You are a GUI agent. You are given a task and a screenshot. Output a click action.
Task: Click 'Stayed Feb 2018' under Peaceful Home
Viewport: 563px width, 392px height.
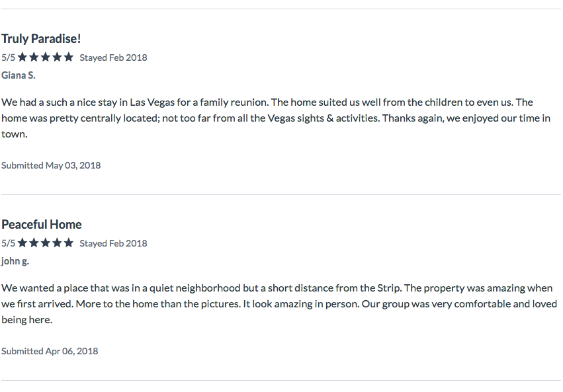pos(113,243)
